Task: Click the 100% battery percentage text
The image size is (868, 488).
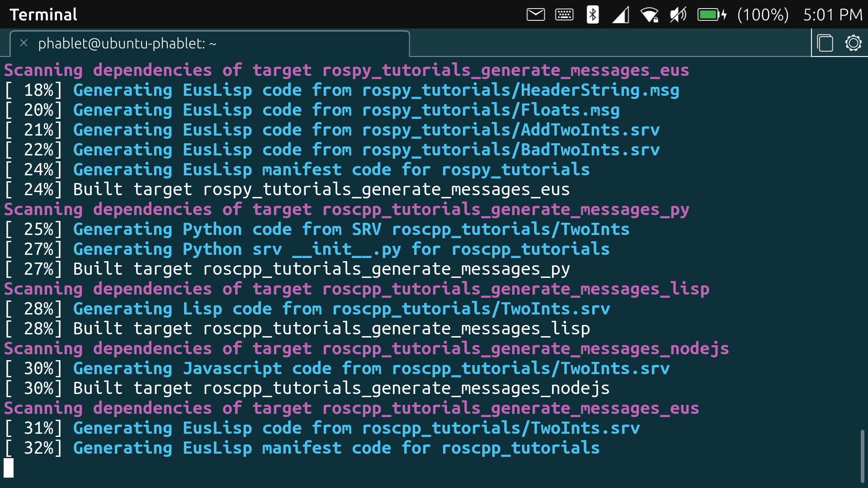Action: point(763,15)
